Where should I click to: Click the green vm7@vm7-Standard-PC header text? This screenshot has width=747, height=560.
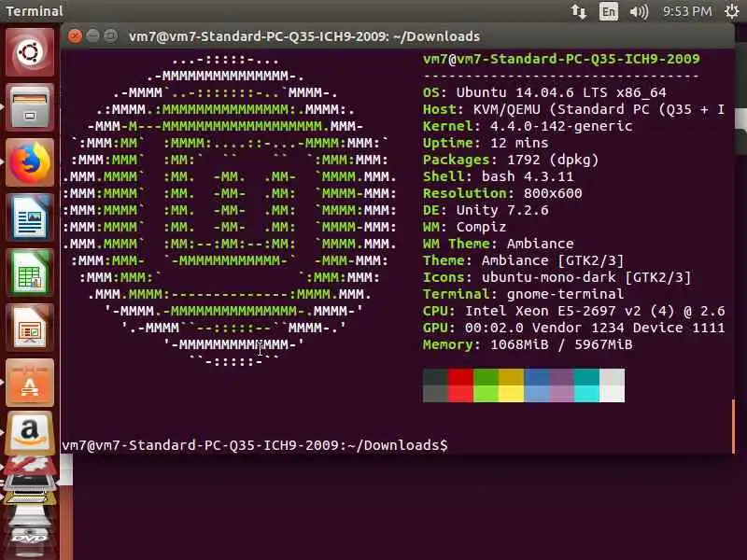click(x=561, y=59)
